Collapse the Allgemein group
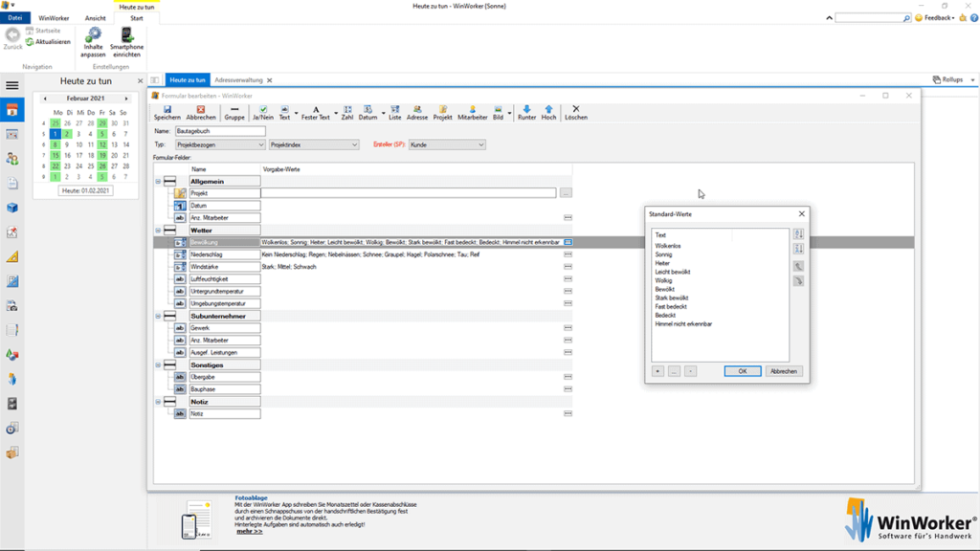 tap(158, 181)
